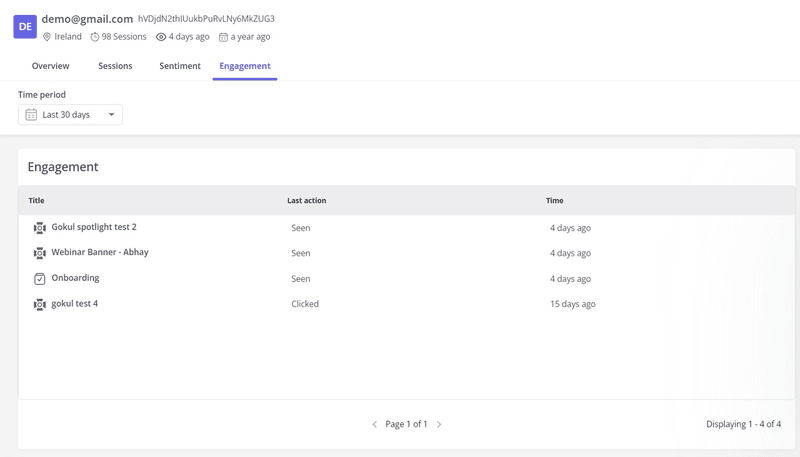Viewport: 800px width, 457px height.
Task: Go to the previous page arrow
Action: click(374, 425)
